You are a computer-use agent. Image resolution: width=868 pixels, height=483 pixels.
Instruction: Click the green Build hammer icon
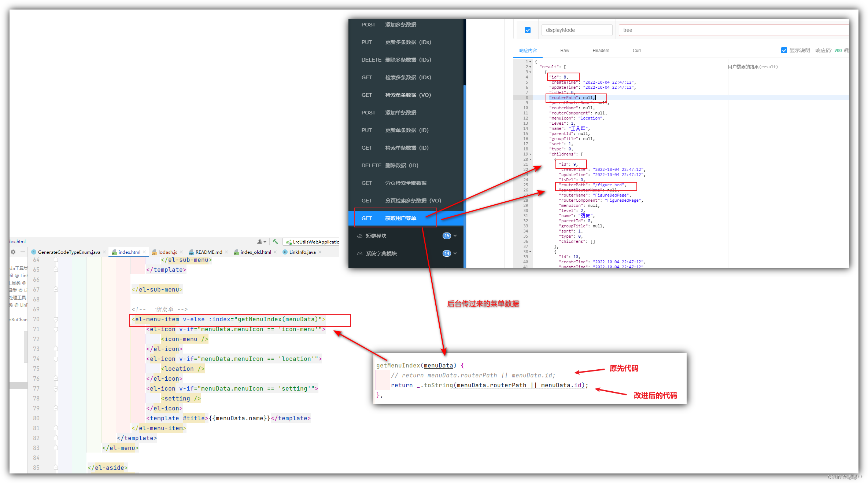pyautogui.click(x=276, y=242)
